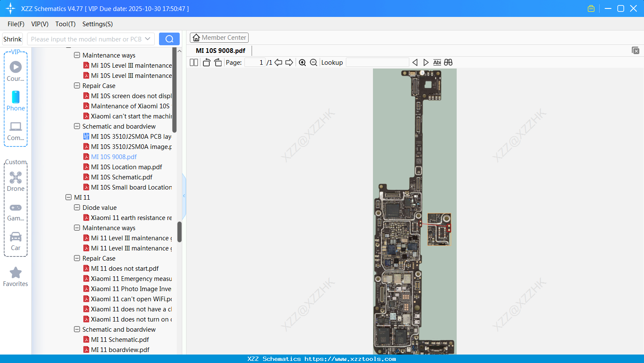Click the zoom out magnifier icon

coord(313,63)
